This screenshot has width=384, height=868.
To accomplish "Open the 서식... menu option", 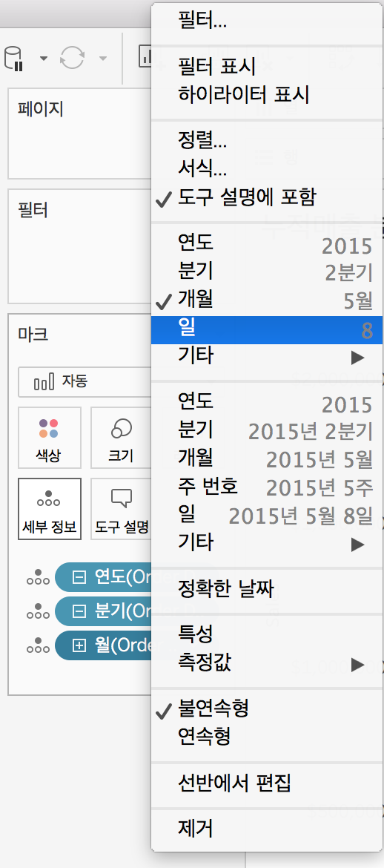I will coord(268,168).
